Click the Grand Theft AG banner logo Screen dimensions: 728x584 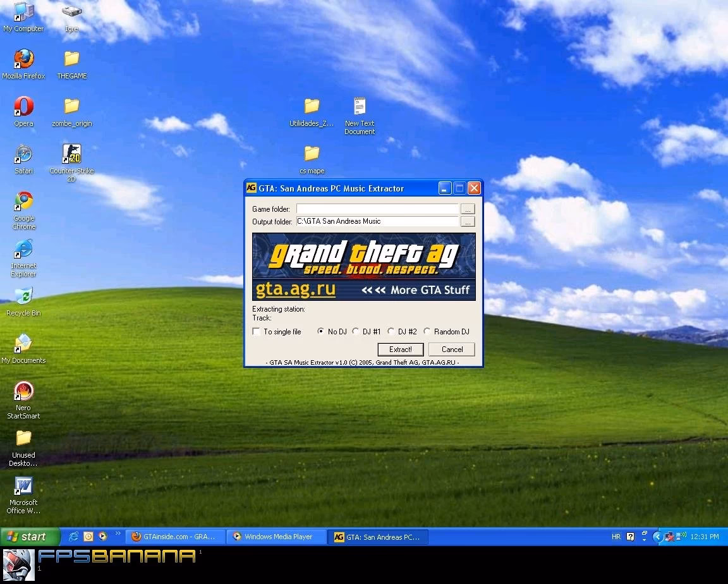point(364,256)
